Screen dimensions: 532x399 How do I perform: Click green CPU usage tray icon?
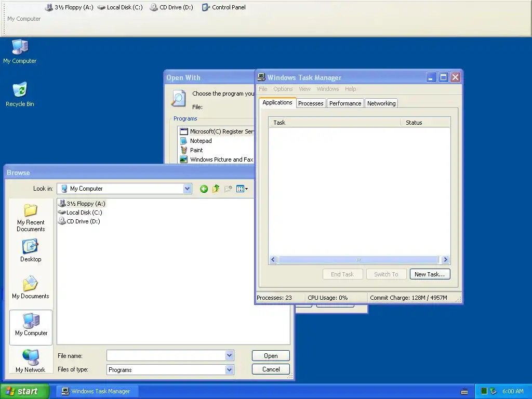point(484,391)
